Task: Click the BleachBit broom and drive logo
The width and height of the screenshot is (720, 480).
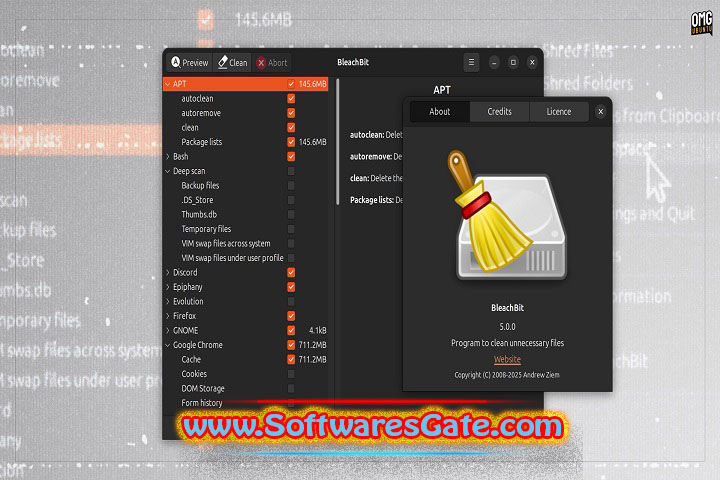Action: (x=507, y=215)
